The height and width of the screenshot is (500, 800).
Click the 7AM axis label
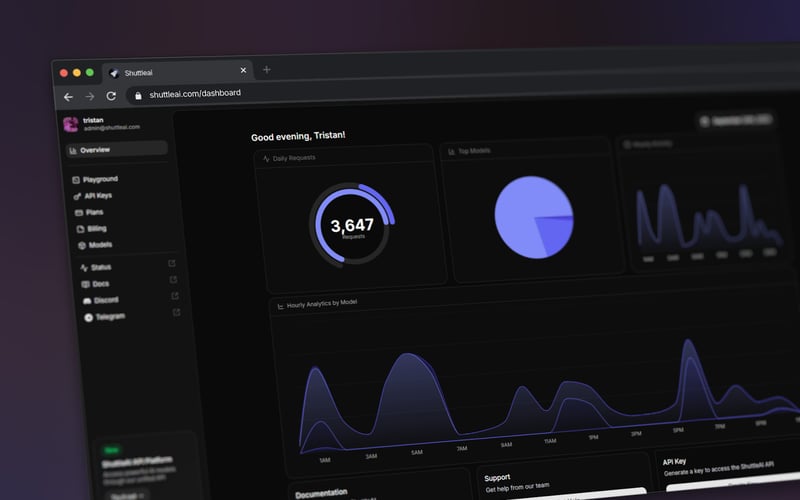tap(462, 448)
